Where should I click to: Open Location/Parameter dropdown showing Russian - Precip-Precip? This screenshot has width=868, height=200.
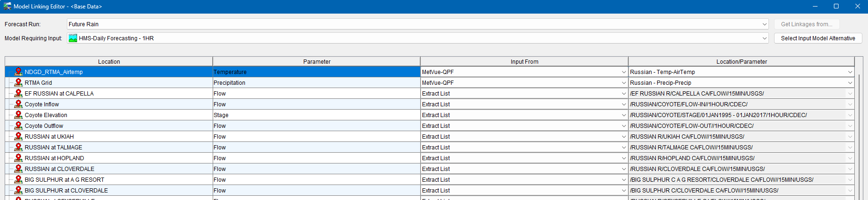(x=850, y=83)
